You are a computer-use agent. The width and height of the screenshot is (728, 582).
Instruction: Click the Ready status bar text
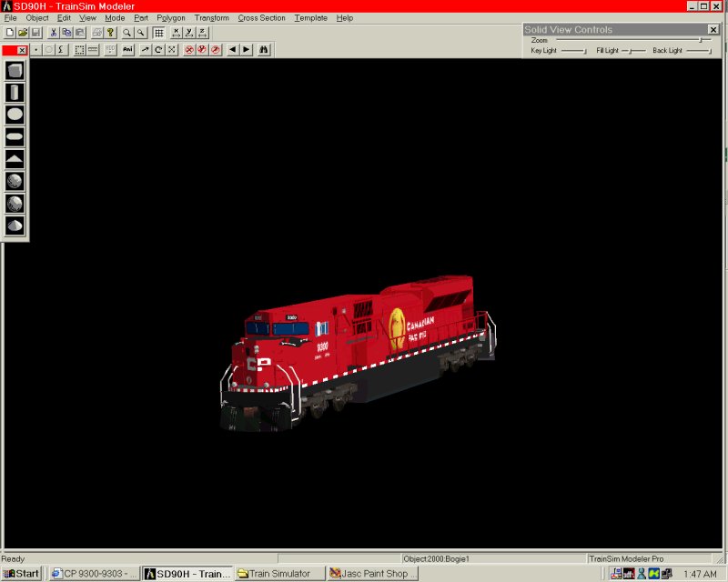coord(13,558)
